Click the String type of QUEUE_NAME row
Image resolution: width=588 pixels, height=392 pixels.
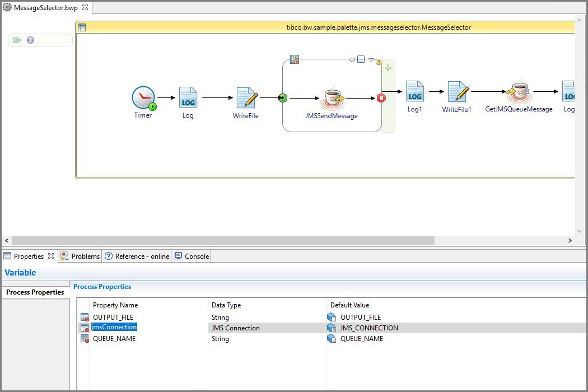(x=220, y=338)
